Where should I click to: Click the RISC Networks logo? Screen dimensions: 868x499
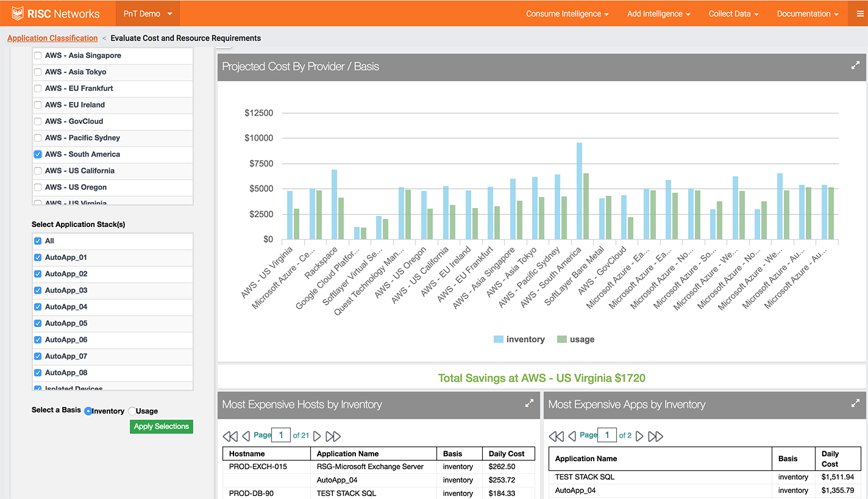(x=56, y=13)
